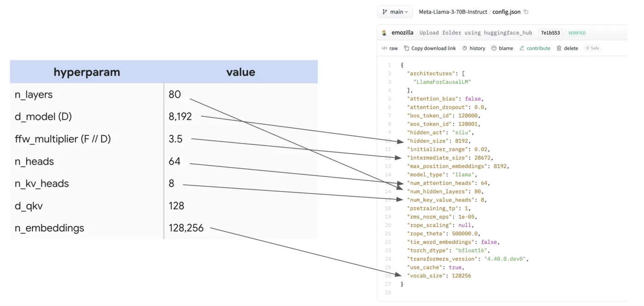The width and height of the screenshot is (644, 306).
Task: Open the 'Upload folder using huggingface_hub' commit message
Action: point(476,33)
